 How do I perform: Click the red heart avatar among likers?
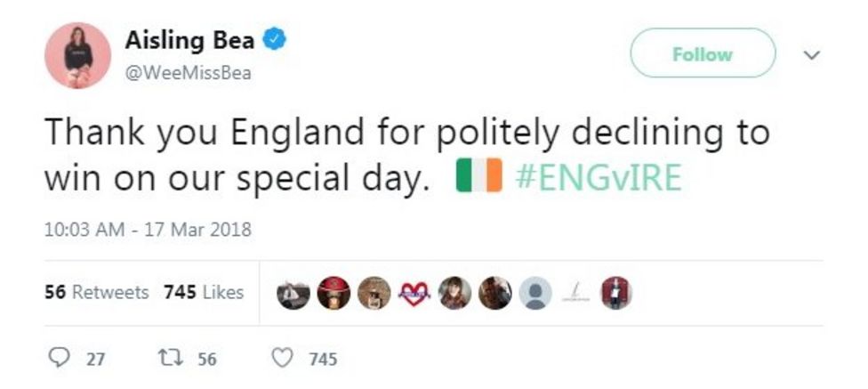(x=415, y=293)
